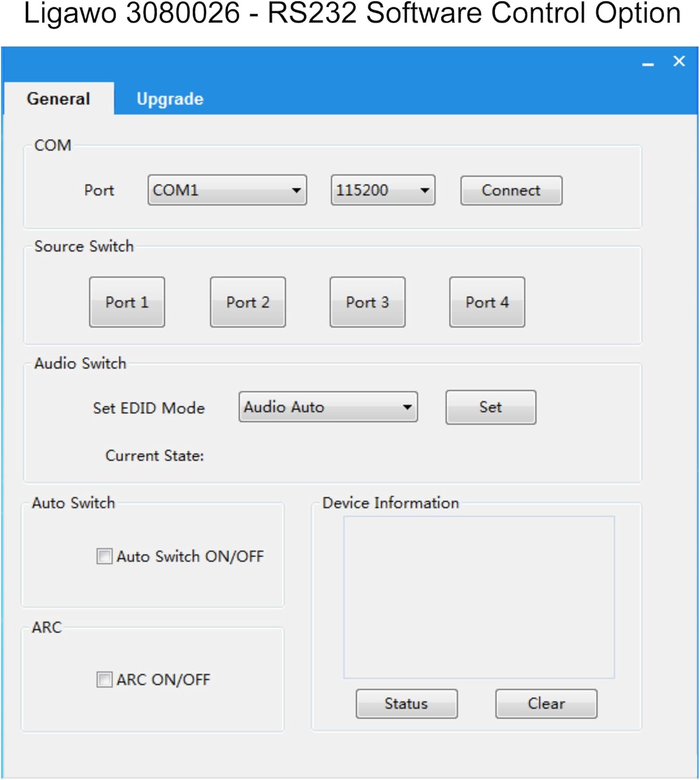Expand the Audio Auto EDID mode dropdown
The image size is (700, 780).
click(328, 407)
